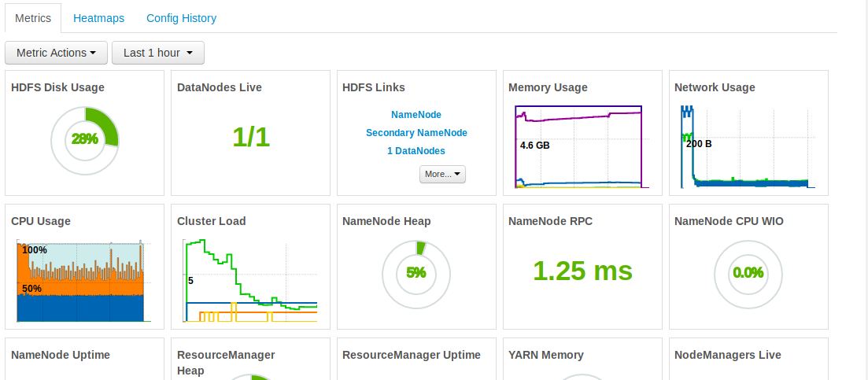Switch to the Heatmaps tab
868x380 pixels.
tap(98, 18)
